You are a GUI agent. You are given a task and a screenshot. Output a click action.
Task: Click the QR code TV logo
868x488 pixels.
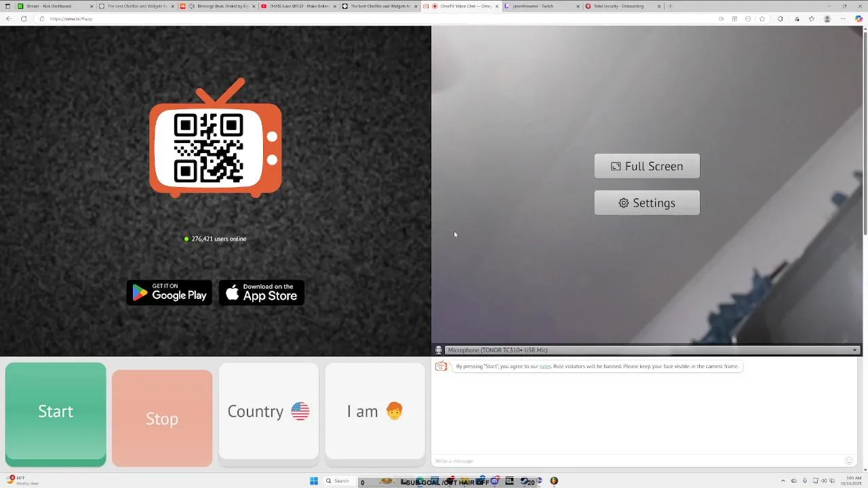[216, 138]
